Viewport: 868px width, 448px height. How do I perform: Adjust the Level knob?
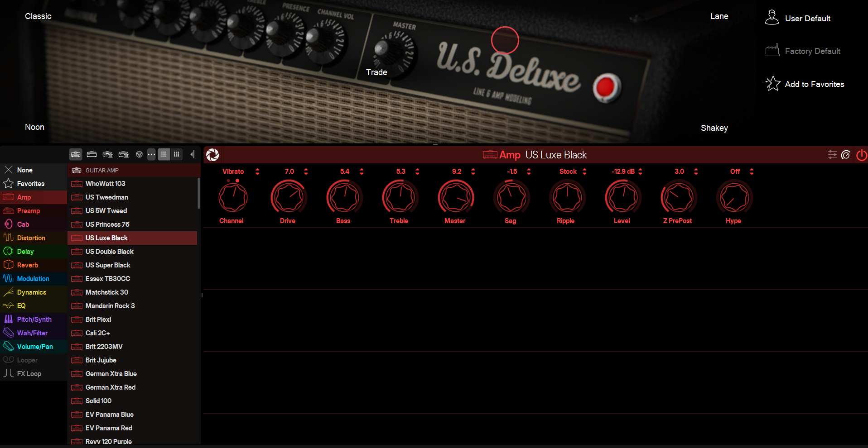point(623,197)
